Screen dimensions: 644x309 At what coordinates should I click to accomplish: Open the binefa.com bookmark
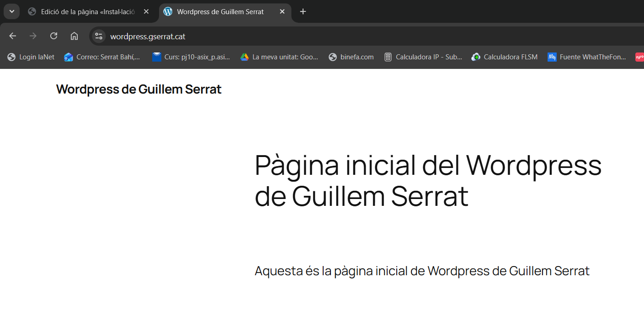(351, 57)
